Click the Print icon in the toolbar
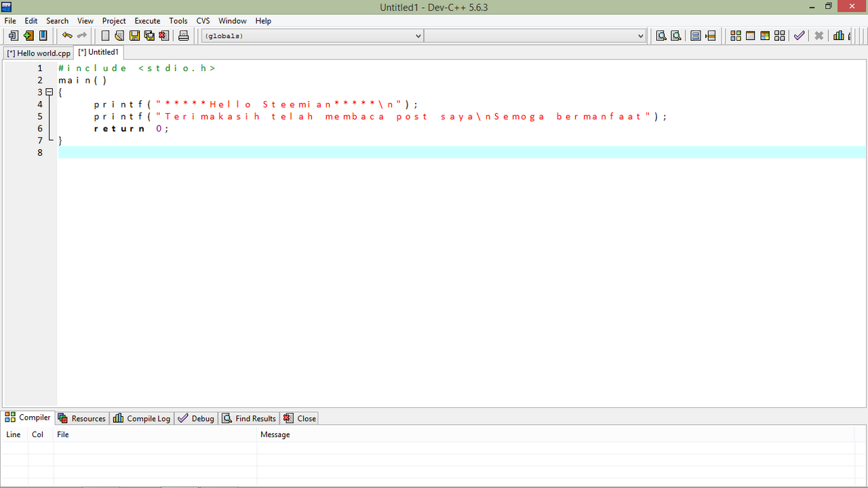868x488 pixels. click(183, 36)
